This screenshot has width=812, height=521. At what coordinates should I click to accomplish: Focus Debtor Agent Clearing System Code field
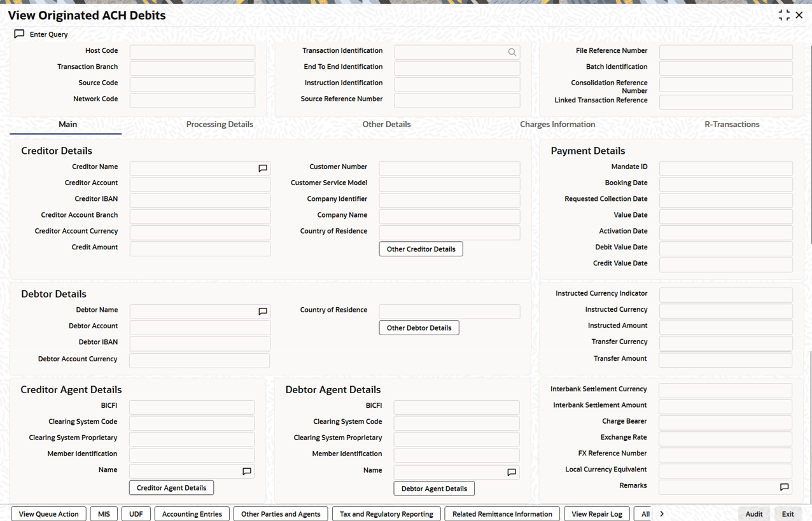point(456,423)
